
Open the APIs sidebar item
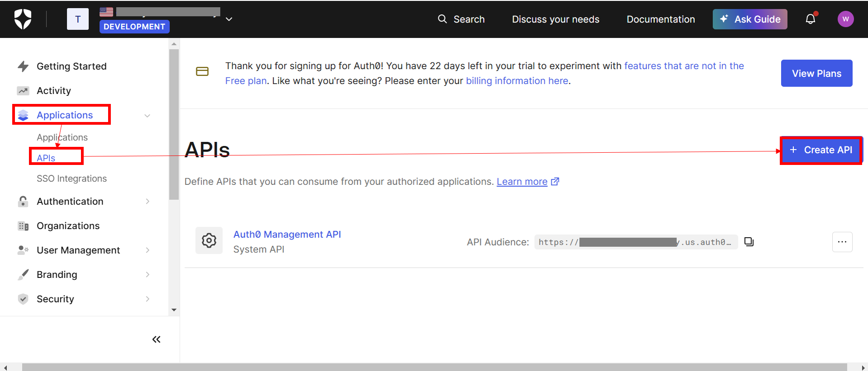click(46, 158)
